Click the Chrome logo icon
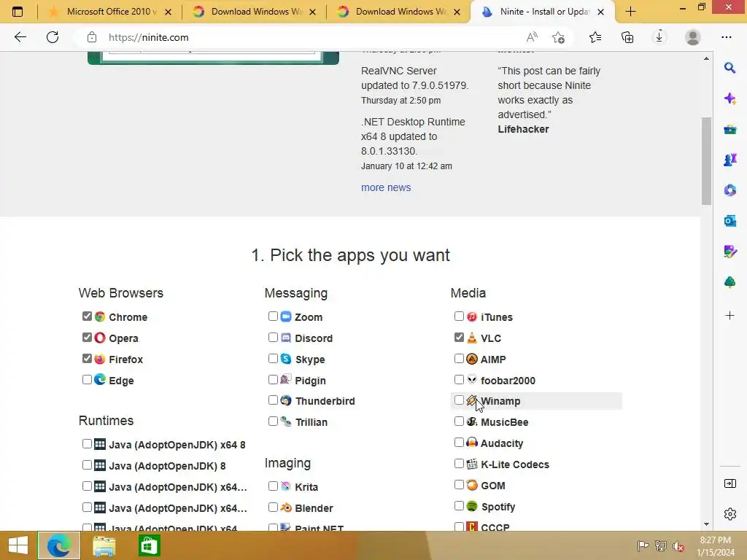 (99, 316)
